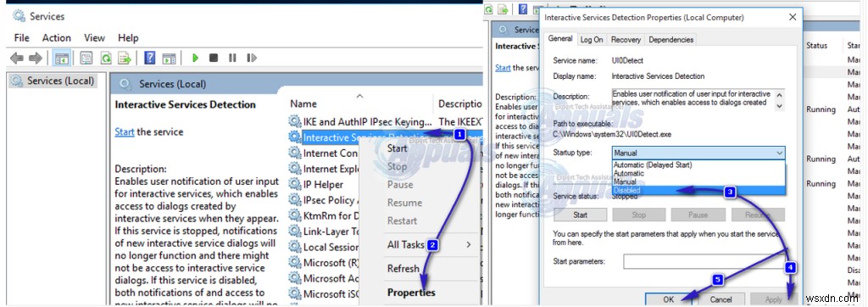Click gear icon beside the Microsoft iSC service
This screenshot has width=868, height=307.
[294, 293]
